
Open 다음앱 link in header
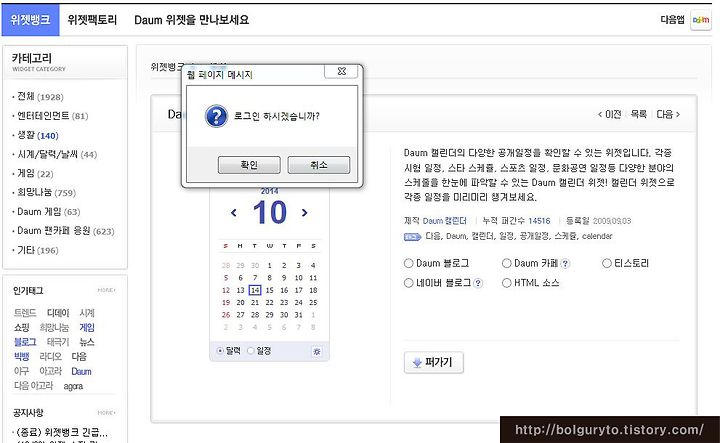pyautogui.click(x=672, y=20)
